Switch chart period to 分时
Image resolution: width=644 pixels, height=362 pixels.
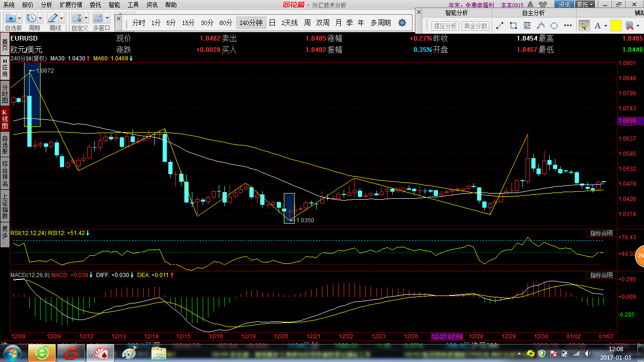[139, 23]
